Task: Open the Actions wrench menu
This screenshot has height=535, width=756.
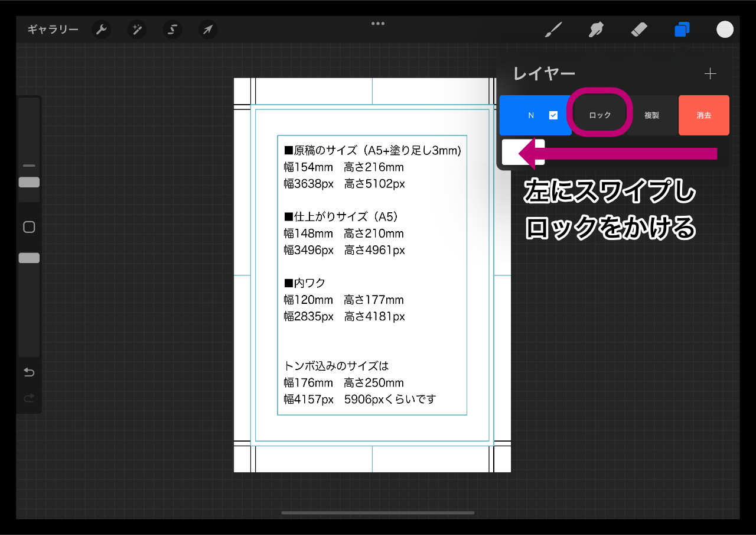Action: point(102,30)
